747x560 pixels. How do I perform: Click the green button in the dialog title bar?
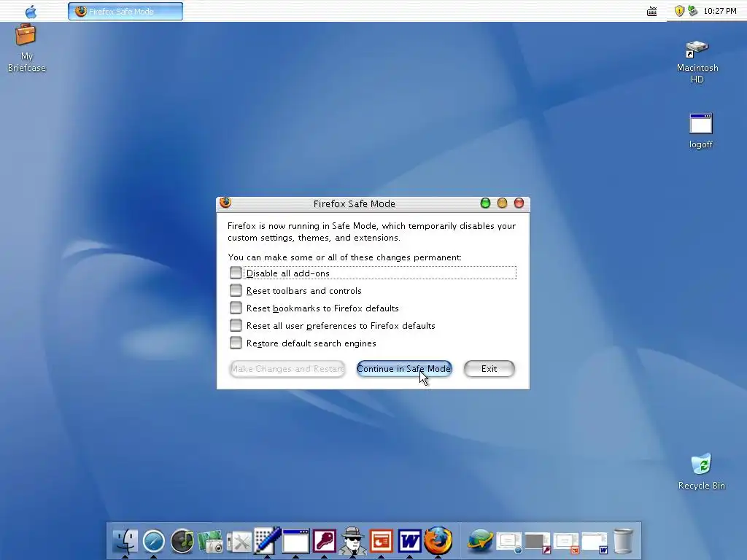[x=485, y=203]
